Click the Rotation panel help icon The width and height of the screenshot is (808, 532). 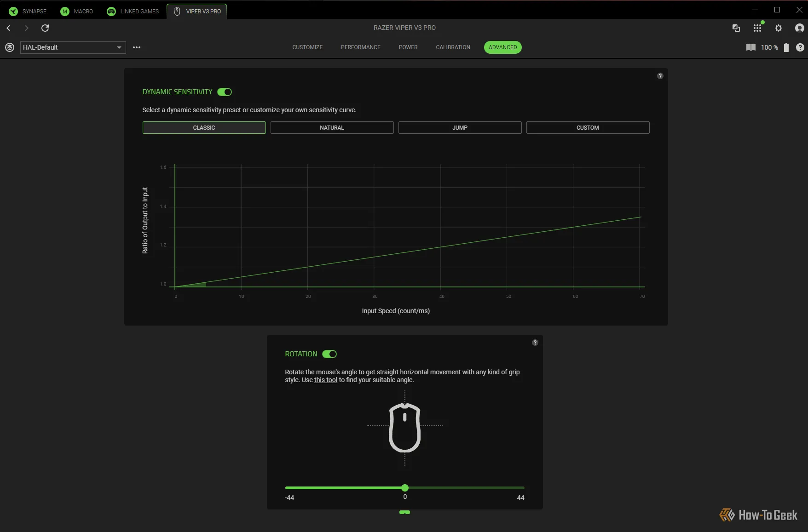535,343
